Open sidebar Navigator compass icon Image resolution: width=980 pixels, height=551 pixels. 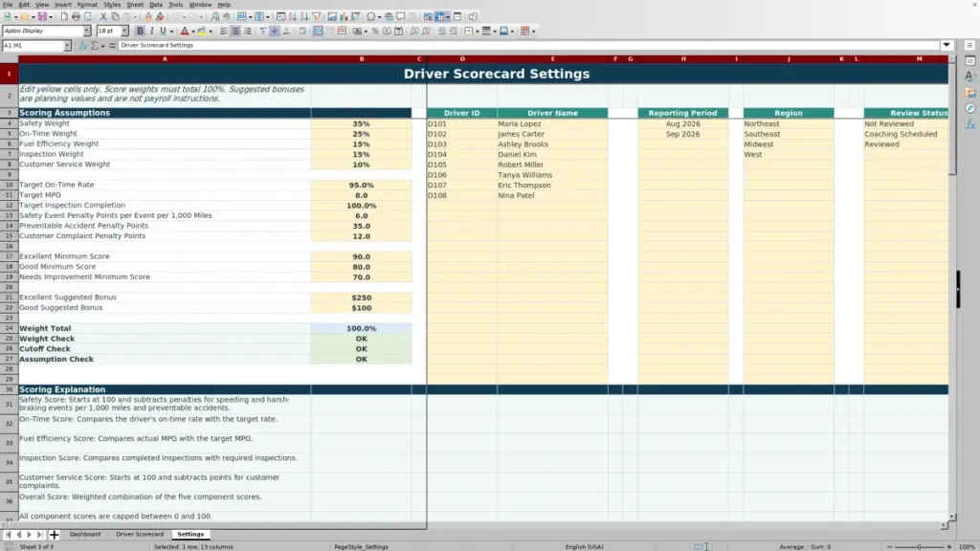tap(970, 108)
